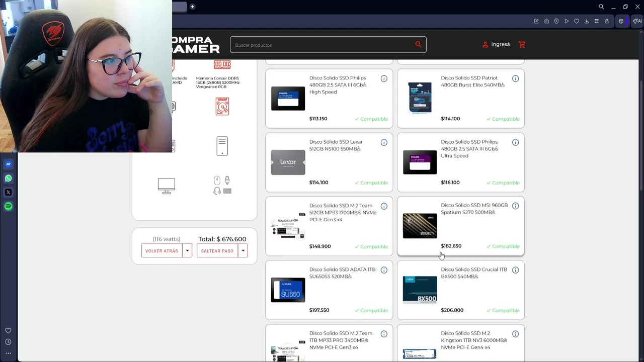Select the RAM memory step icon
644x362 pixels.
pyautogui.click(x=222, y=64)
